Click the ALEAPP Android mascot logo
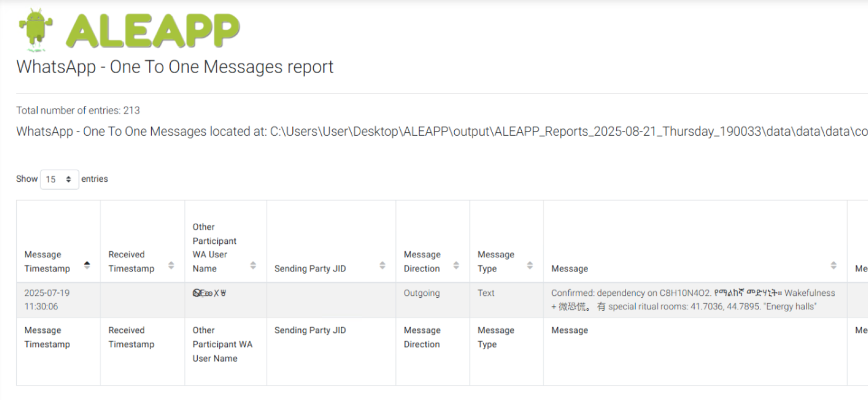Screen dimensions: 868x400 [x=36, y=29]
